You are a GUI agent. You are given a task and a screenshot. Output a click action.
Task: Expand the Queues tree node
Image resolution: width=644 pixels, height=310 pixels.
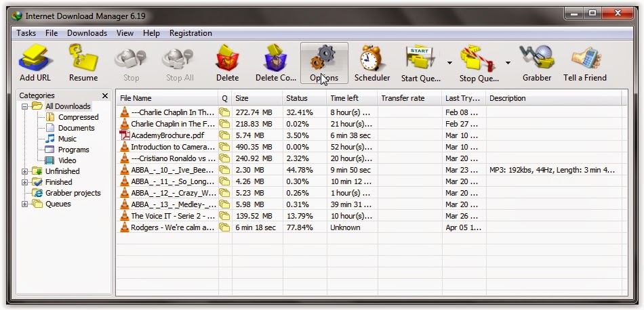pos(24,204)
